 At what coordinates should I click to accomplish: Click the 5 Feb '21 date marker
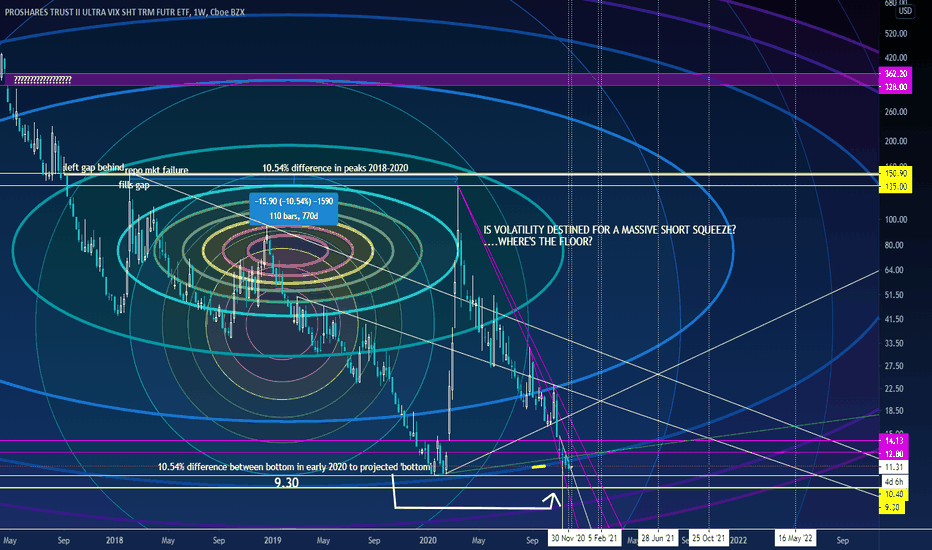click(603, 539)
